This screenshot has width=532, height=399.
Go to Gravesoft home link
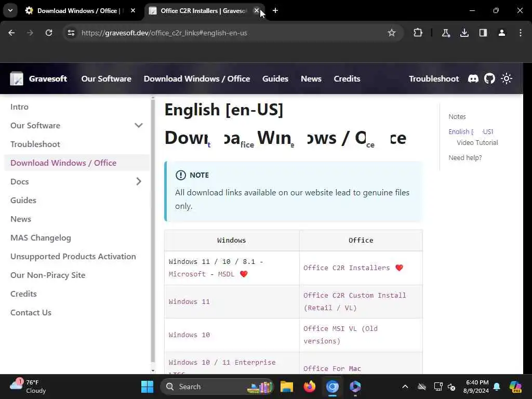tap(48, 79)
